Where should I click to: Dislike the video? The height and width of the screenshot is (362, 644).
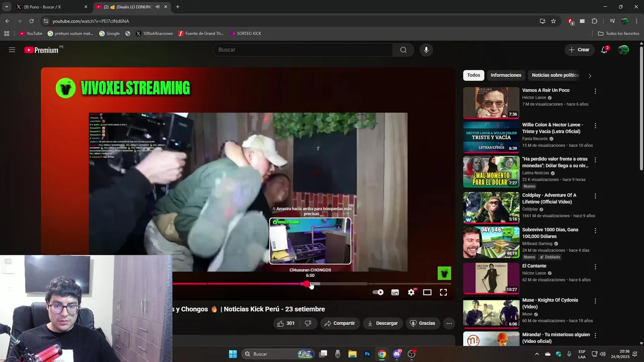tap(308, 323)
